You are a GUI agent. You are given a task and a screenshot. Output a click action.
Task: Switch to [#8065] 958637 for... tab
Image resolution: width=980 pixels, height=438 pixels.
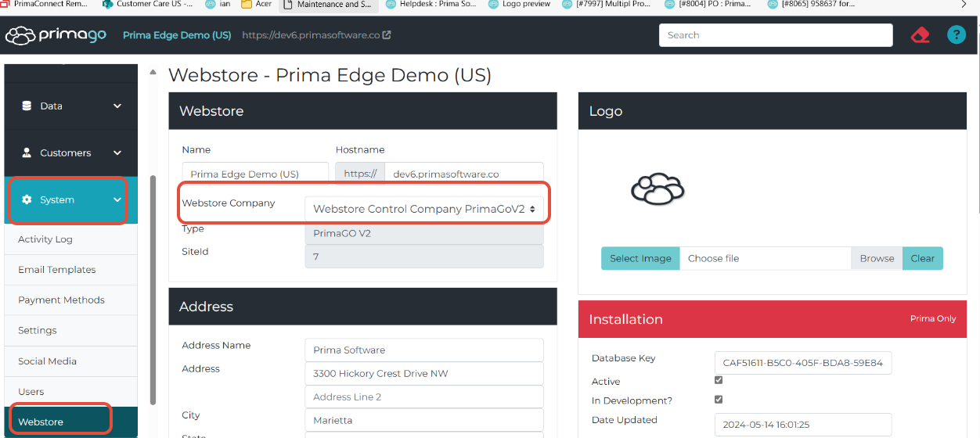click(x=811, y=4)
